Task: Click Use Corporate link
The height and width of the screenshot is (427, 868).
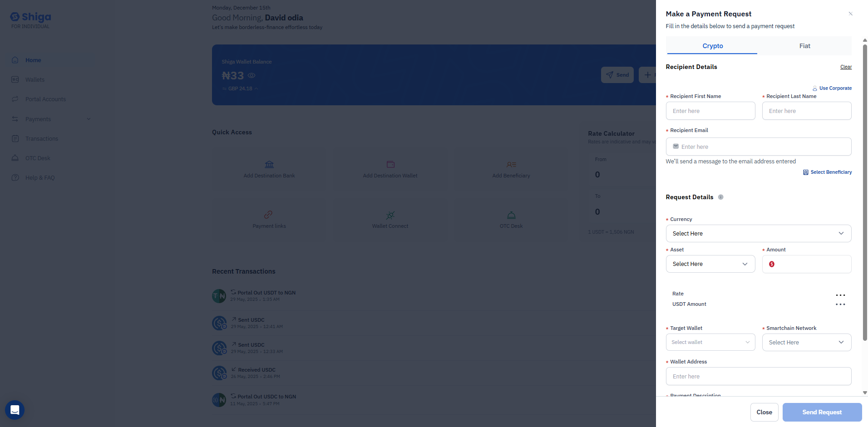Action: coord(832,88)
